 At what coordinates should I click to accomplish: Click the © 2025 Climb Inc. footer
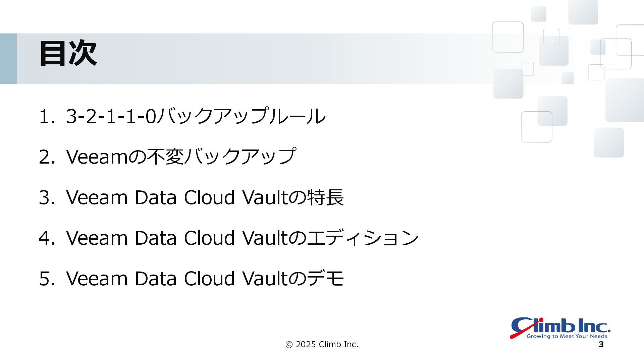(322, 344)
